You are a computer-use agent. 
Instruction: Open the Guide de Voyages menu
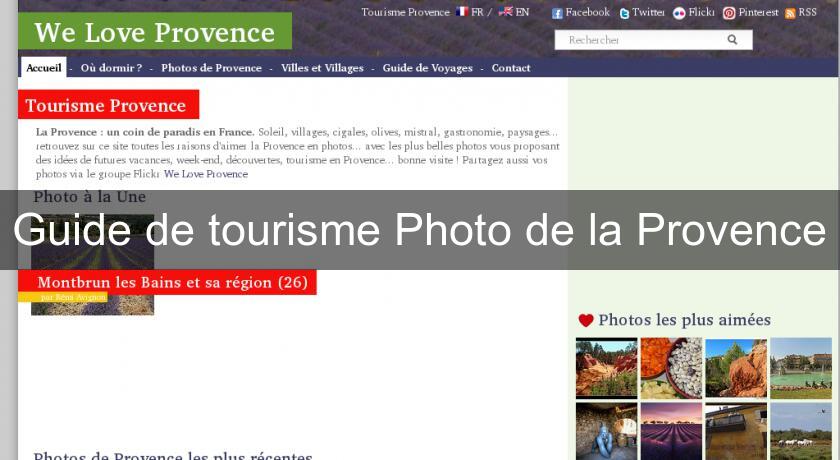428,68
